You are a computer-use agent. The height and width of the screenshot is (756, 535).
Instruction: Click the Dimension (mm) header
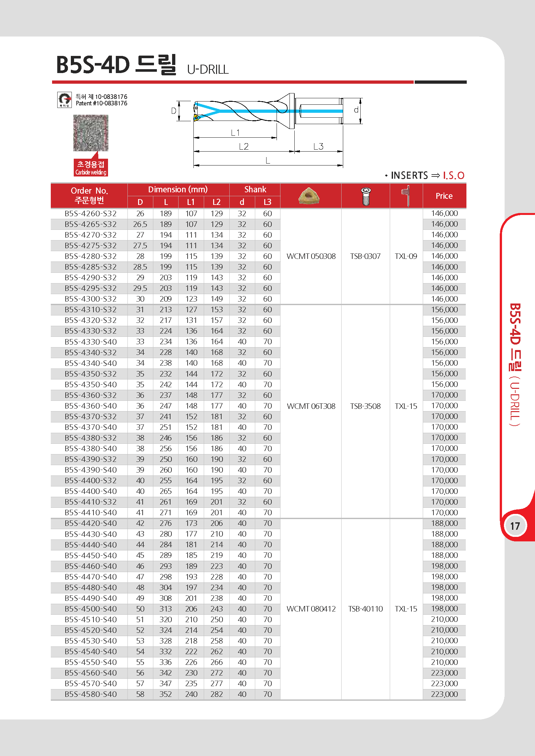178,189
